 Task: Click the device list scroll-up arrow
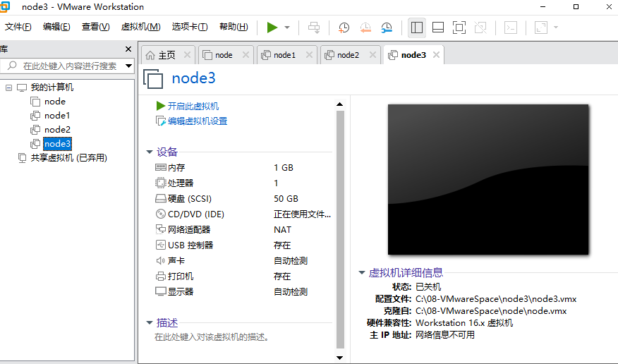pyautogui.click(x=340, y=104)
